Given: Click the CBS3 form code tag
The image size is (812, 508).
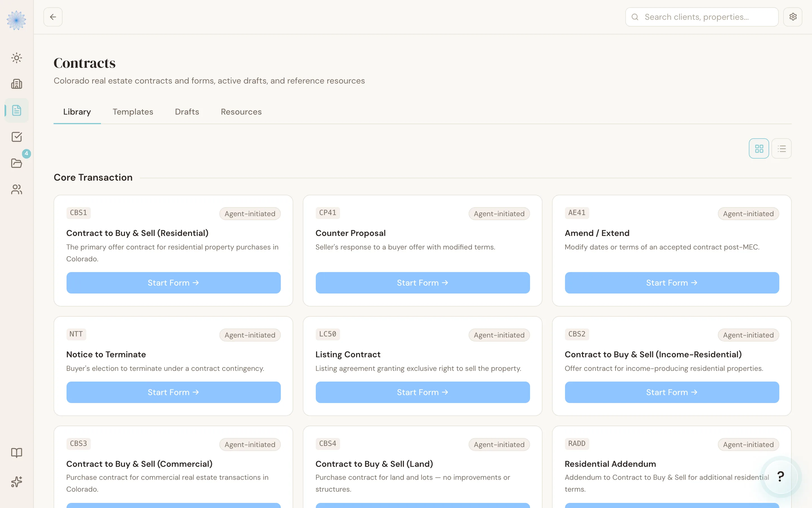Looking at the screenshot, I should coord(78,443).
